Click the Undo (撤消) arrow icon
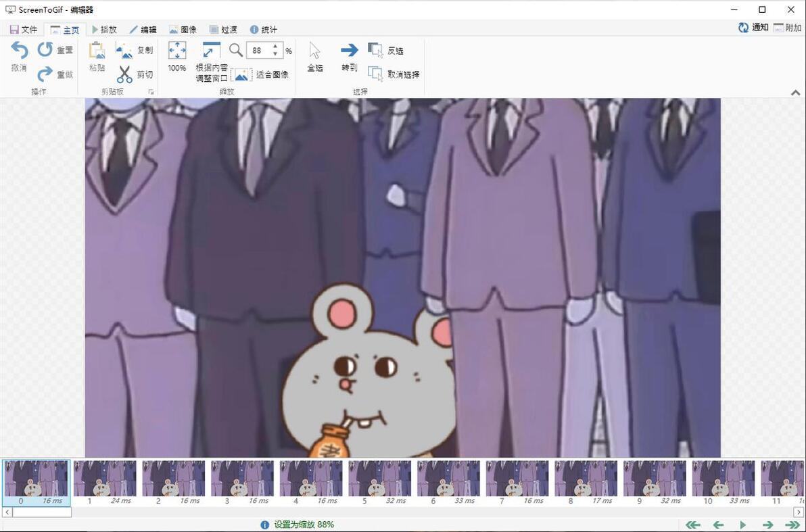This screenshot has width=806, height=532. [x=20, y=51]
